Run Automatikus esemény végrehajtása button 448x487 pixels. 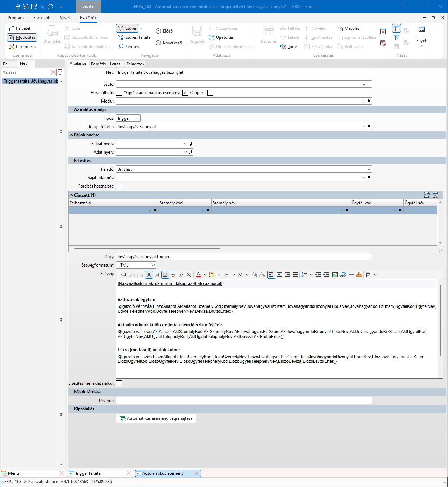156,418
